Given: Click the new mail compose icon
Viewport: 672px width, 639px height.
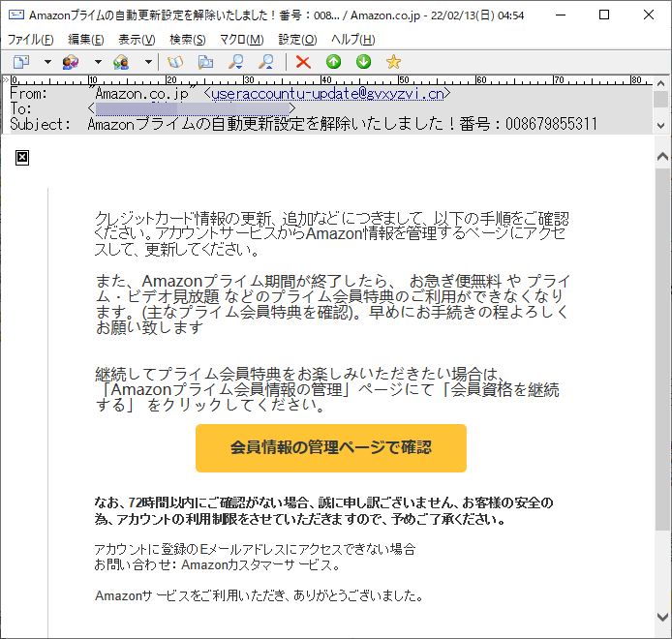Looking at the screenshot, I should tap(21, 62).
